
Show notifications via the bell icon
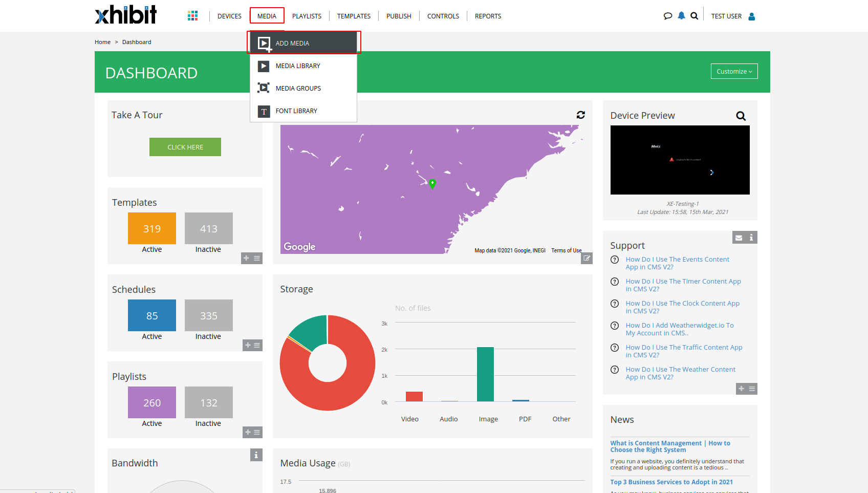681,16
